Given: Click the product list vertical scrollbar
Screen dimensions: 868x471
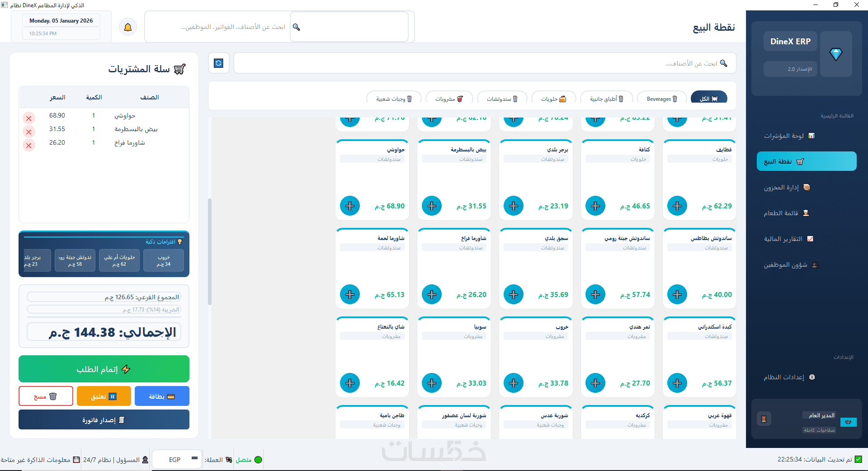Looking at the screenshot, I should click(210, 252).
